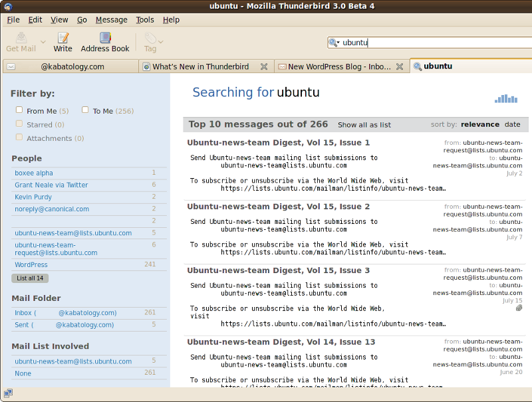Toggle the To Me filter checkbox
Screen dimensions: 532x402
click(85, 110)
